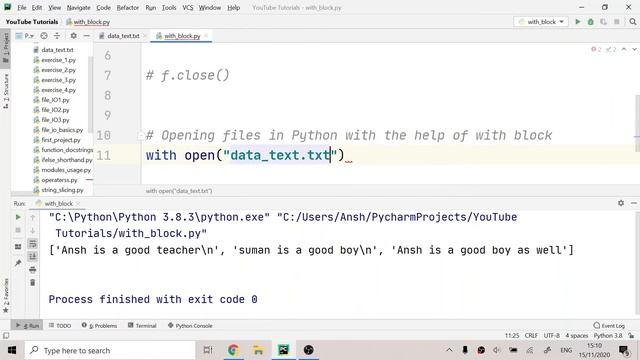Go to the next highlighted error arrow
This screenshot has height=360, width=640.
pyautogui.click(x=634, y=49)
